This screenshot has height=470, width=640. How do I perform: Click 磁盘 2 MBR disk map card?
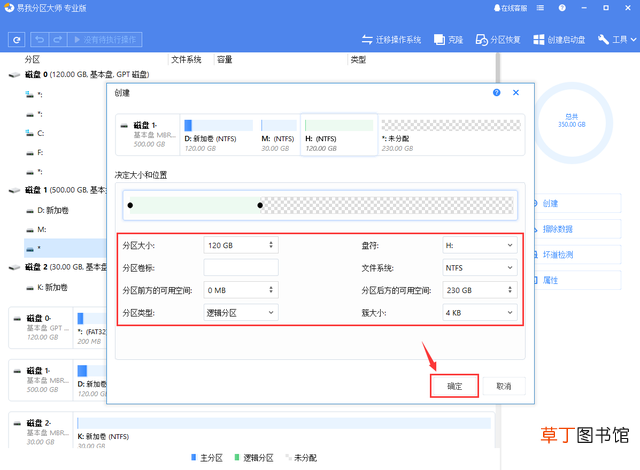[x=41, y=432]
